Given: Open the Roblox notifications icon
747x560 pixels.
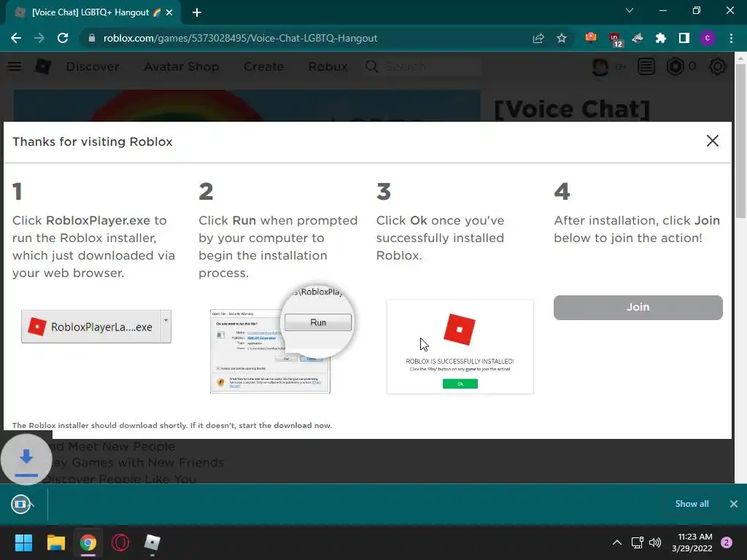Looking at the screenshot, I should click(646, 66).
